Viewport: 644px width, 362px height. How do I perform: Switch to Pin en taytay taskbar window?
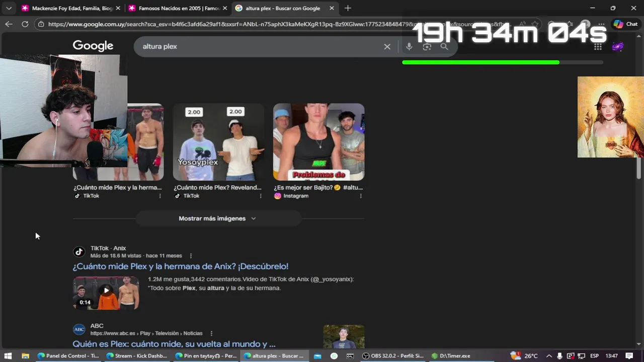(x=206, y=355)
